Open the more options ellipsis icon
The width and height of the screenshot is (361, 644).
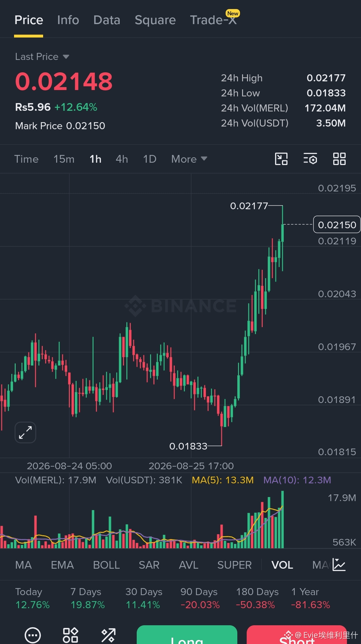[x=33, y=635]
